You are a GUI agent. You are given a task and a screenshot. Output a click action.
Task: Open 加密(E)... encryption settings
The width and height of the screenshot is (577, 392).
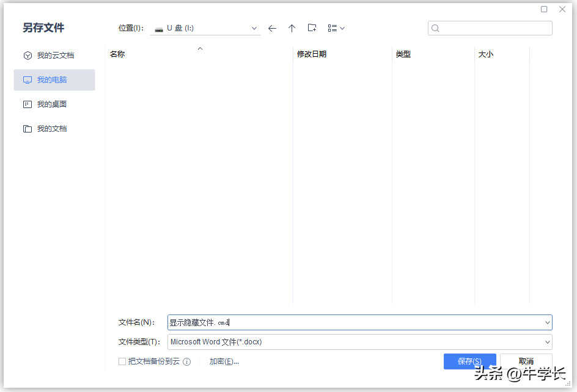224,361
